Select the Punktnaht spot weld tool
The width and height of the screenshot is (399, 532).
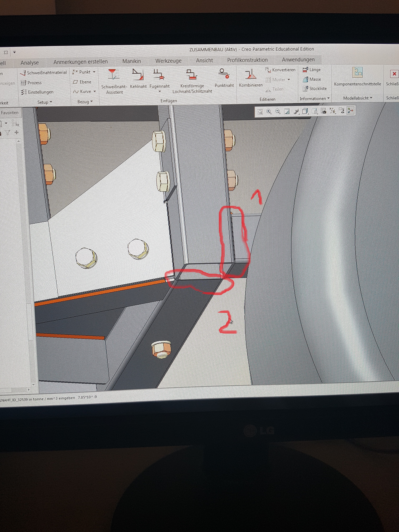click(224, 78)
